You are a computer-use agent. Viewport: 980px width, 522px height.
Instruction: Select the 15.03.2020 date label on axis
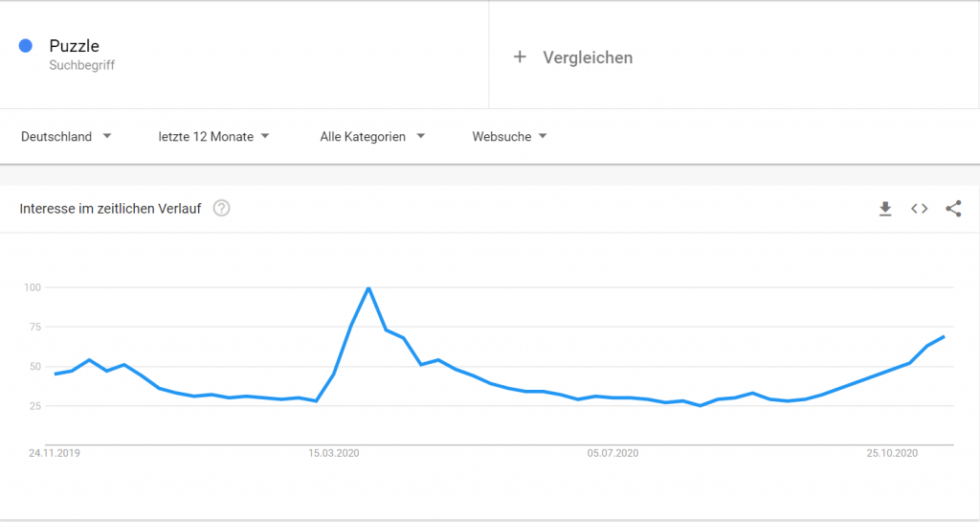[x=334, y=453]
